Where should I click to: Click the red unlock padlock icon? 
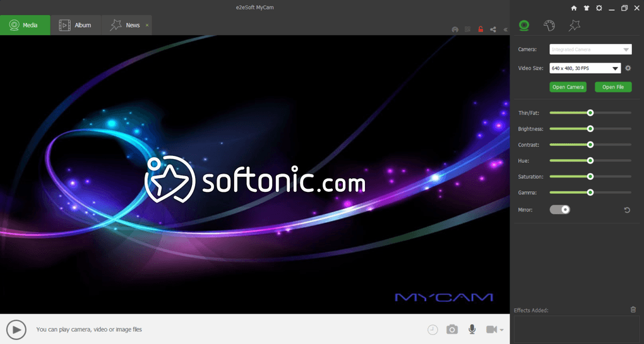point(480,30)
